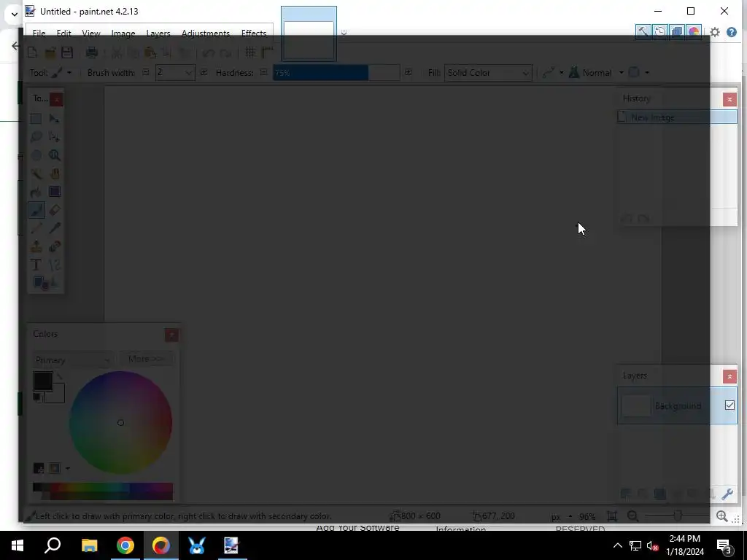Click the Hardness 75% slider bar
Viewport: 747px width, 560px height.
(336, 73)
